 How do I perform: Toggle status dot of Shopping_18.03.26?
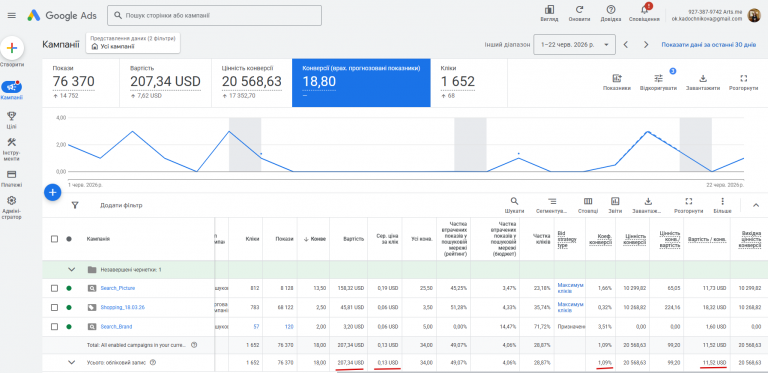coord(69,307)
